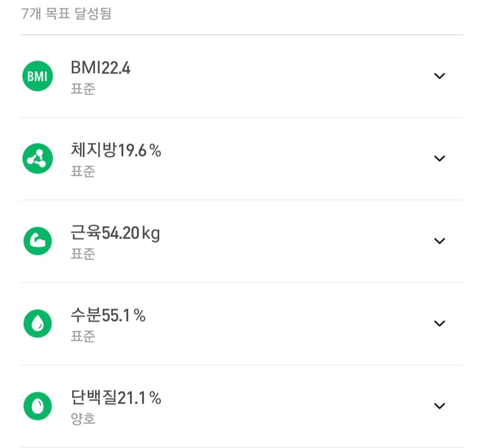Screen dimensions: 484x448
Task: Expand the 단백질 row chevron
Action: click(440, 406)
